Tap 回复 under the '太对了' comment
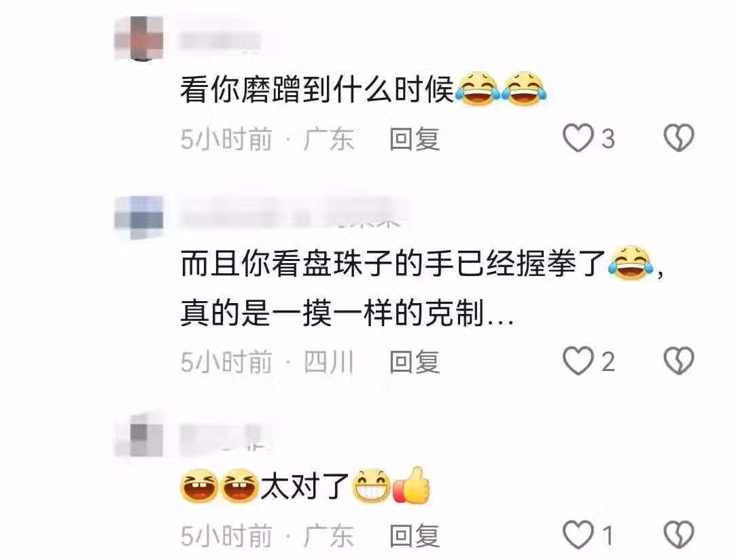Viewport: 734px width, 560px height. coord(415,536)
